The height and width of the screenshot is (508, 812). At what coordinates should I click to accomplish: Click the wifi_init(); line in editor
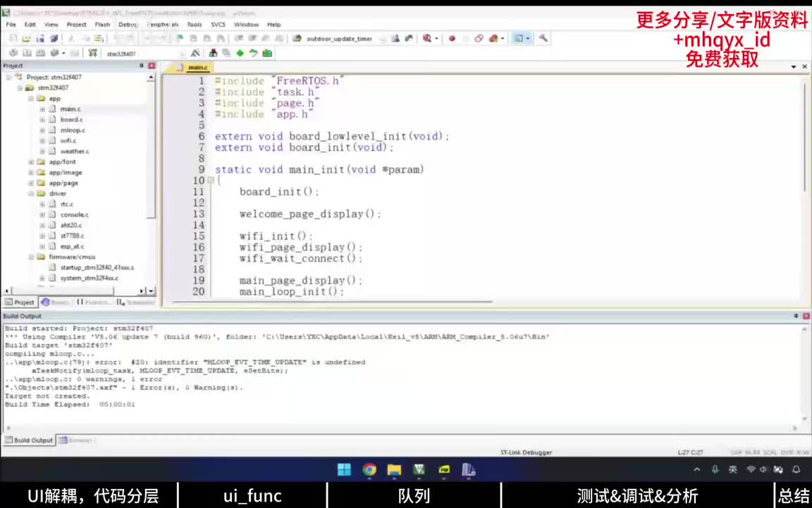click(276, 236)
